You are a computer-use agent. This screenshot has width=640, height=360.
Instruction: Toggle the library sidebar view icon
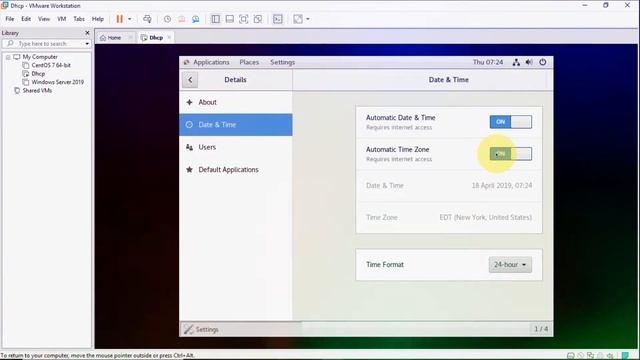(216, 19)
